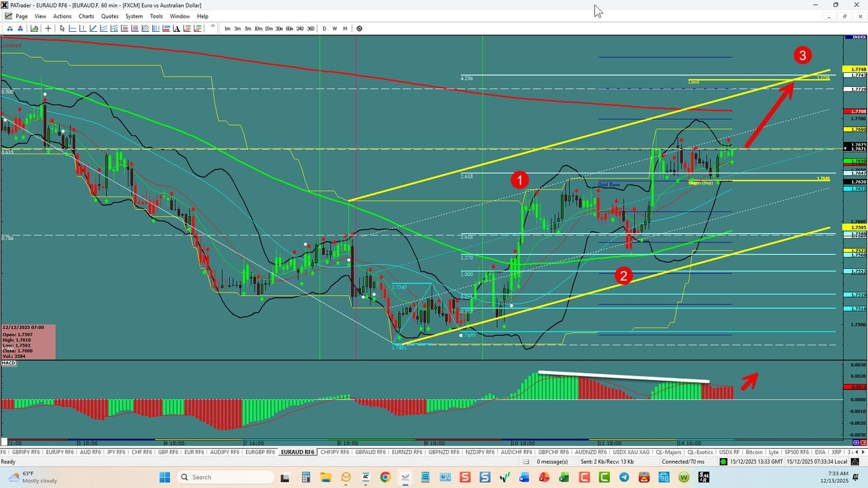
Task: Open the System menu
Action: tap(134, 16)
